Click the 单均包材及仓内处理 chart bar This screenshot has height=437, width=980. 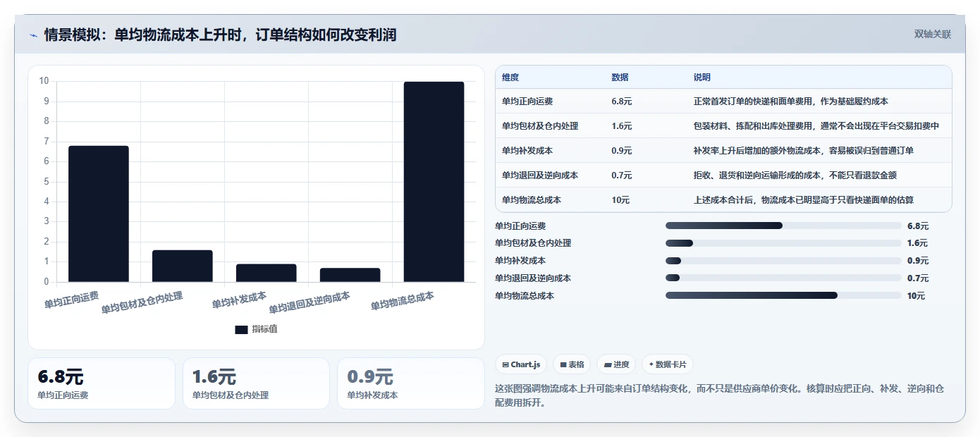point(183,266)
